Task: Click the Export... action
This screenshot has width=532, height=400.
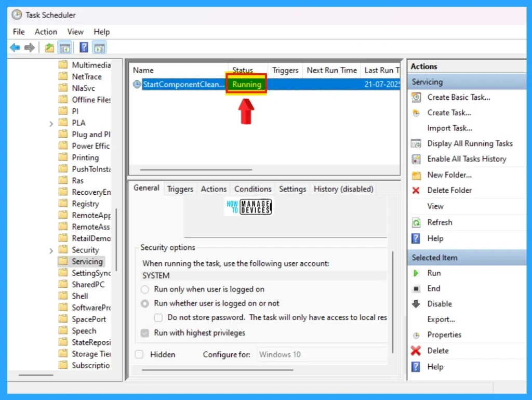Action: [441, 319]
